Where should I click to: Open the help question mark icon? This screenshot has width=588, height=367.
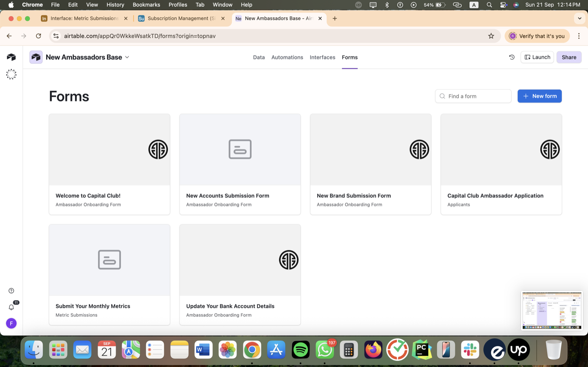11,291
